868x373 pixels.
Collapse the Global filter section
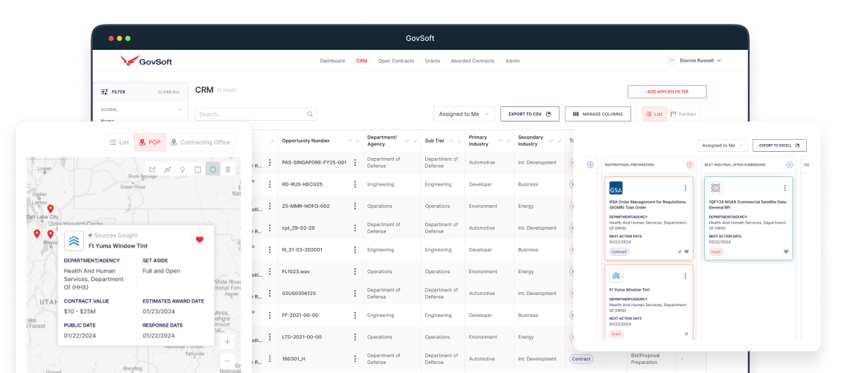179,110
